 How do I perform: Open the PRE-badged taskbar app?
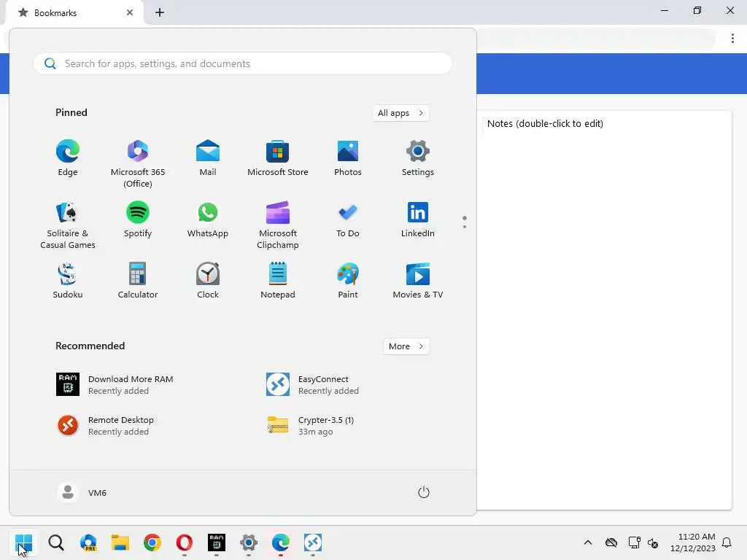pos(88,542)
